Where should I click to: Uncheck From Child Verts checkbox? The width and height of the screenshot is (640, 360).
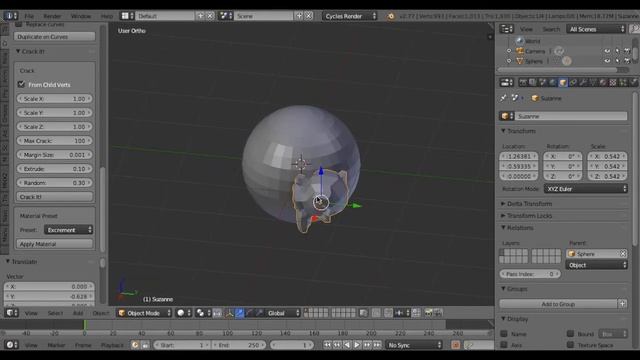click(x=21, y=84)
